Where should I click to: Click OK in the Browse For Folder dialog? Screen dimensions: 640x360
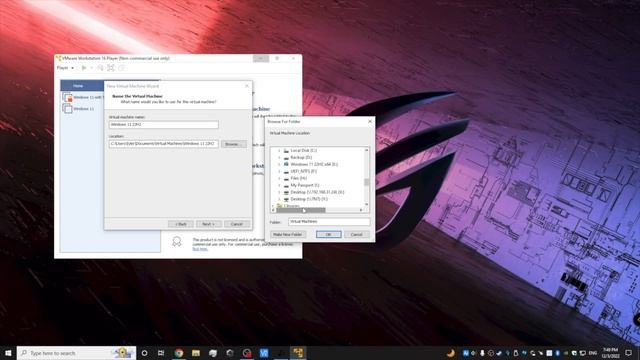(x=329, y=235)
